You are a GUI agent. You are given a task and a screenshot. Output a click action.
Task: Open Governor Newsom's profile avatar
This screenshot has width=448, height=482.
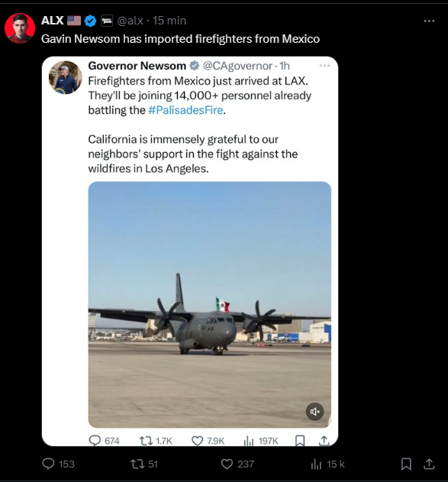(66, 77)
